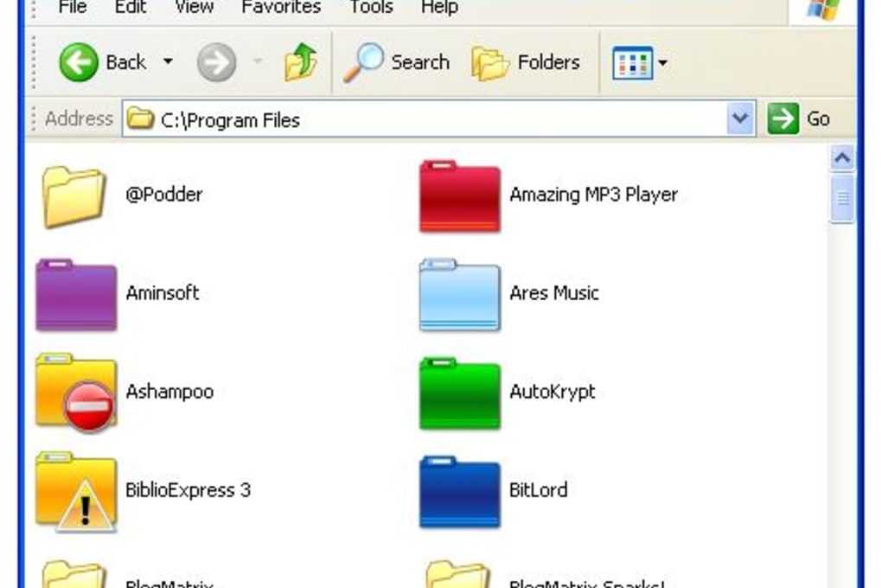Select the BlogMatrix folder icon

tap(73, 574)
